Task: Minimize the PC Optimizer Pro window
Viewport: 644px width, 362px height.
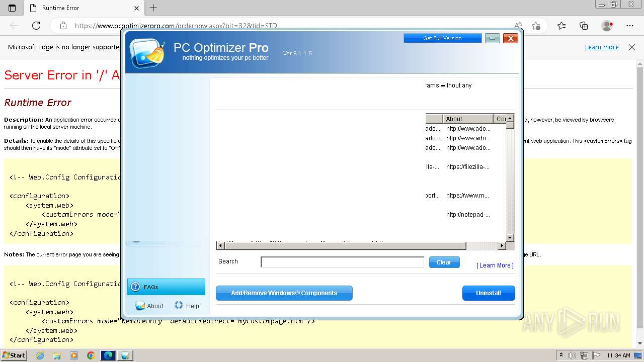Action: pyautogui.click(x=493, y=38)
